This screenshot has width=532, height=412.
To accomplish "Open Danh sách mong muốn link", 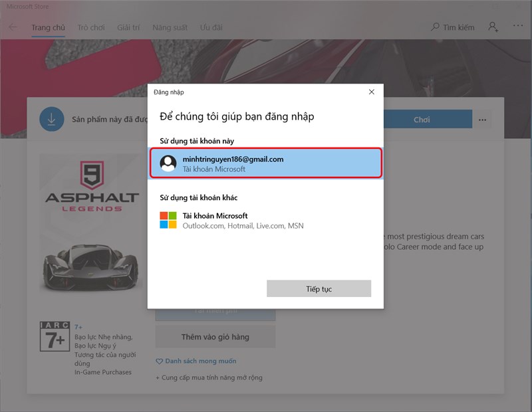I will tap(201, 361).
